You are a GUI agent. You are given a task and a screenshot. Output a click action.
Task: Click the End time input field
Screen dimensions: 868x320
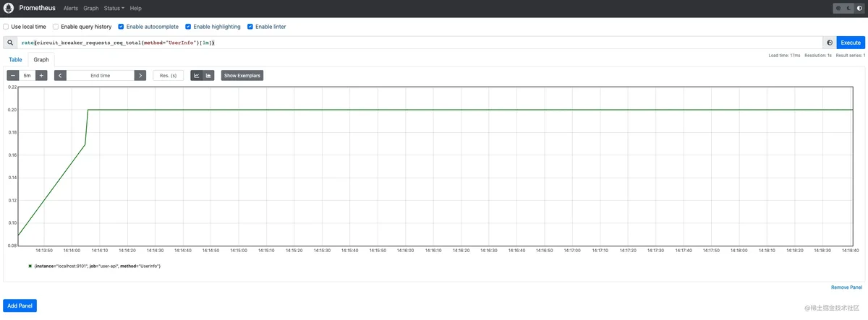[x=101, y=75]
